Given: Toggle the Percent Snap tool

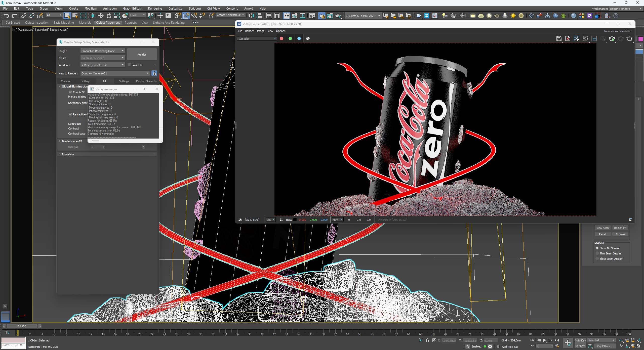Looking at the screenshot, I should tap(194, 16).
